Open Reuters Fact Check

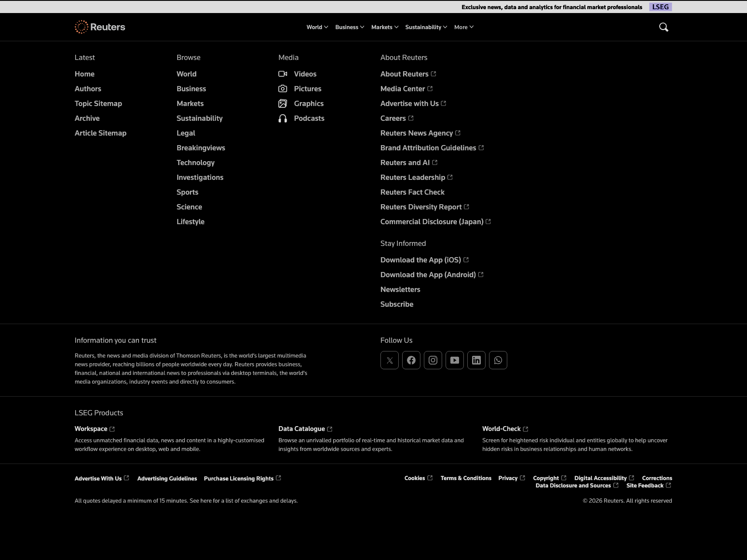[413, 192]
